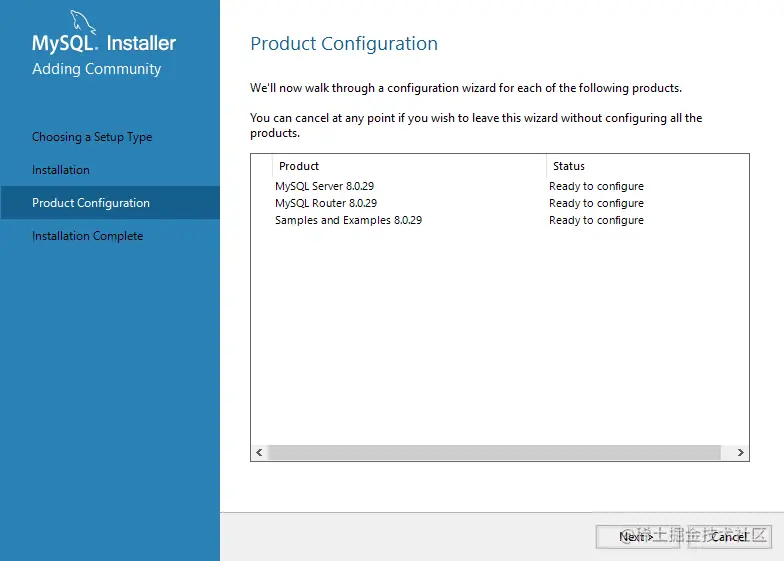The width and height of the screenshot is (784, 561).
Task: Go to the Installation Complete step
Action: (88, 236)
